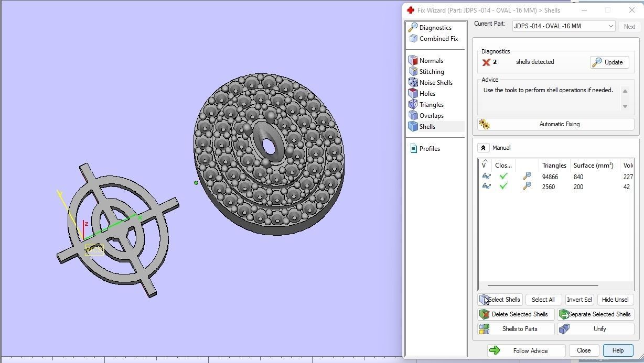Toggle visibility of the 94866-triangle shell

[x=486, y=177]
